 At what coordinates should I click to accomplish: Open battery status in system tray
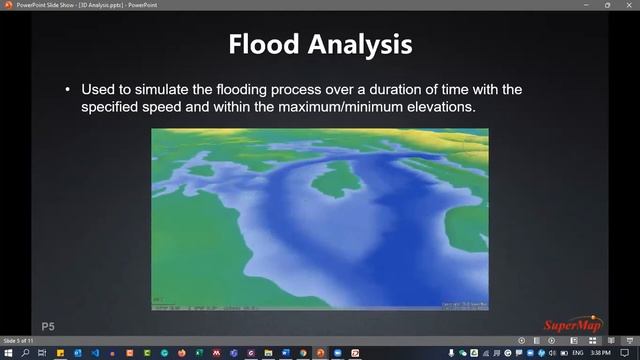point(564,353)
